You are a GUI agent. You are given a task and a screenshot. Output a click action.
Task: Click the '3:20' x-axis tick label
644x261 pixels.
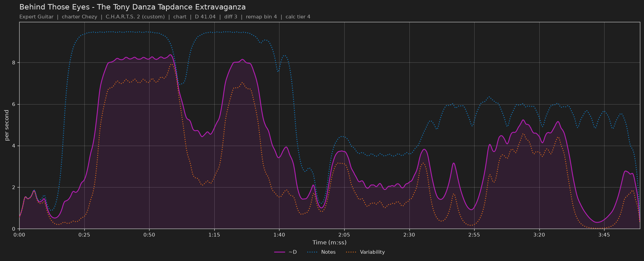539,235
